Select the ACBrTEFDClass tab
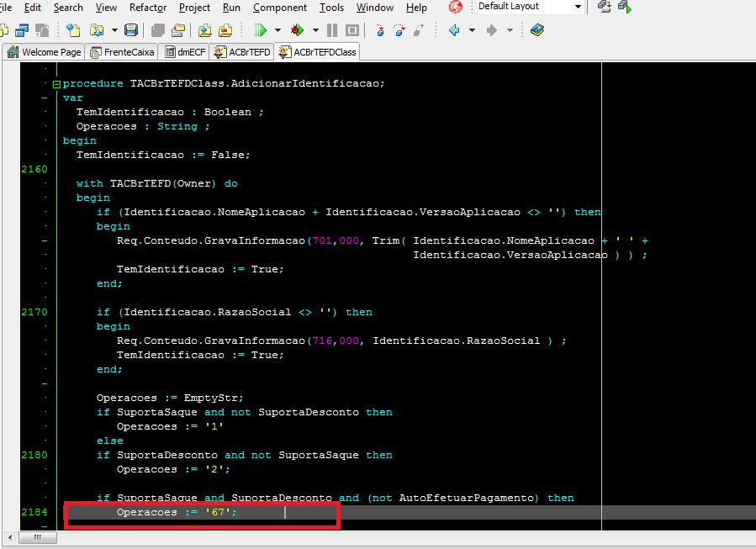Viewport: 756px width, 549px height. 317,52
